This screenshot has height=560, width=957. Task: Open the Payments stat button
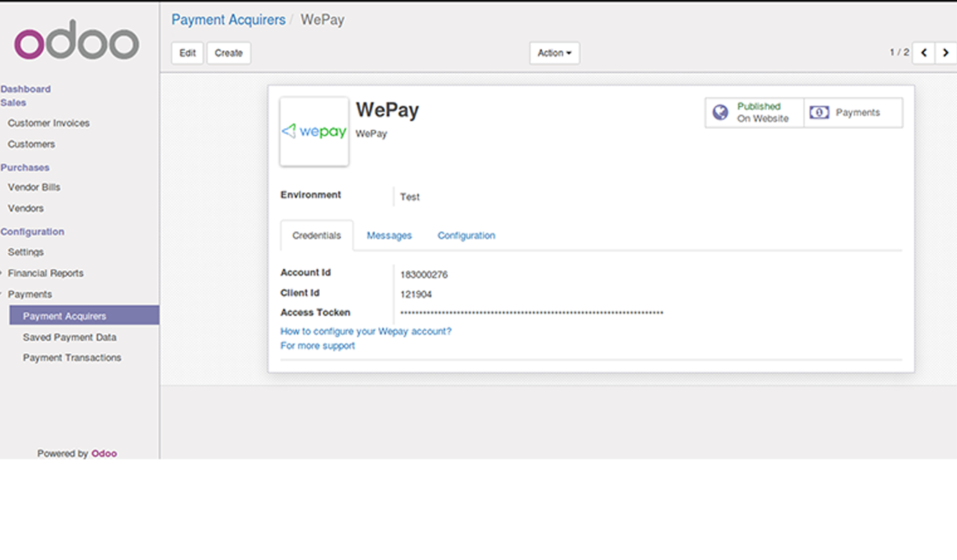[x=853, y=112]
